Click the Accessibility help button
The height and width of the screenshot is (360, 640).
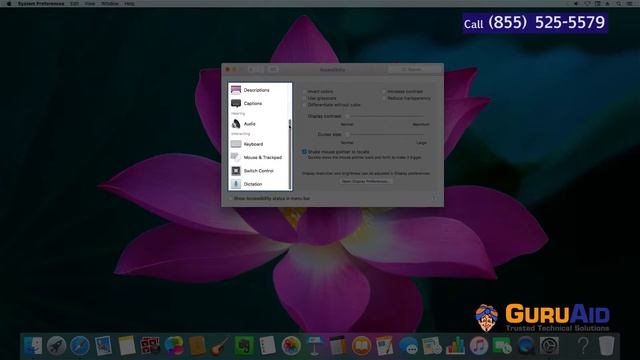[x=434, y=198]
